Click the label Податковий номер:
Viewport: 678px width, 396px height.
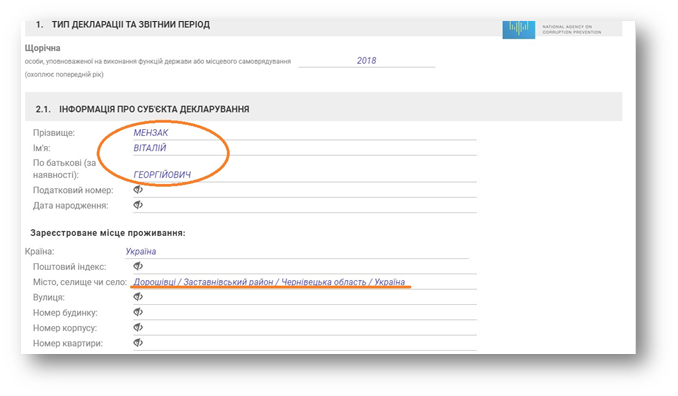pos(73,190)
